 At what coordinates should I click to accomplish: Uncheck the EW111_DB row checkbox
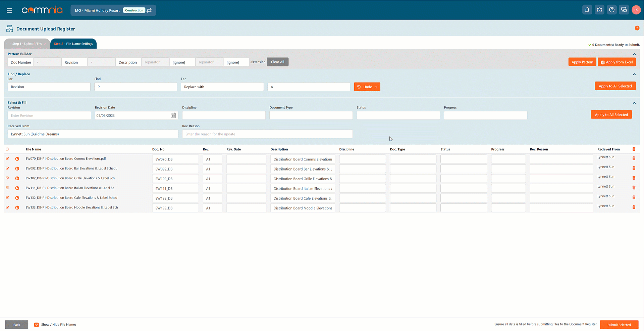pos(7,188)
